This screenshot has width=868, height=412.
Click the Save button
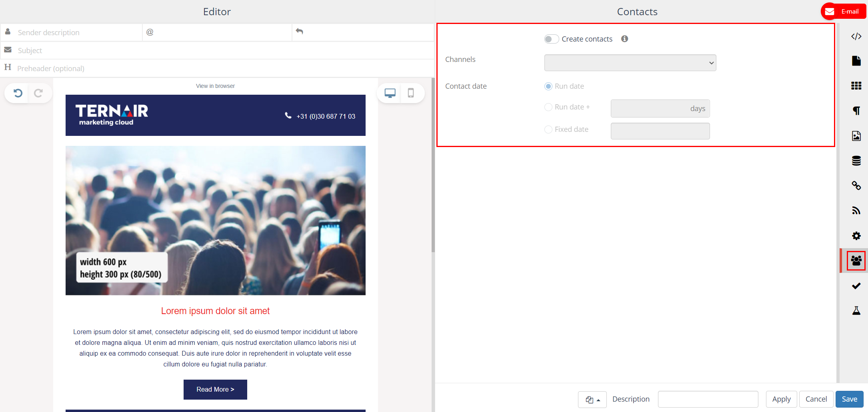click(x=849, y=399)
